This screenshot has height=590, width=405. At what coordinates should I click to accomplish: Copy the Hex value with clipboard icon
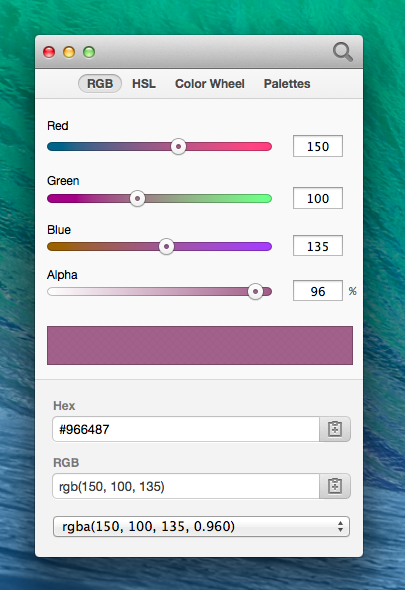click(x=335, y=429)
